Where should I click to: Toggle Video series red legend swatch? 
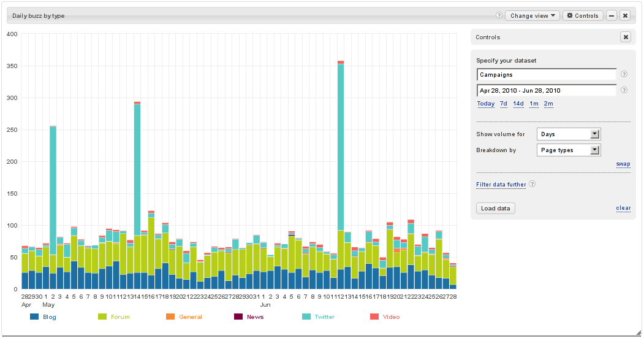pos(374,317)
